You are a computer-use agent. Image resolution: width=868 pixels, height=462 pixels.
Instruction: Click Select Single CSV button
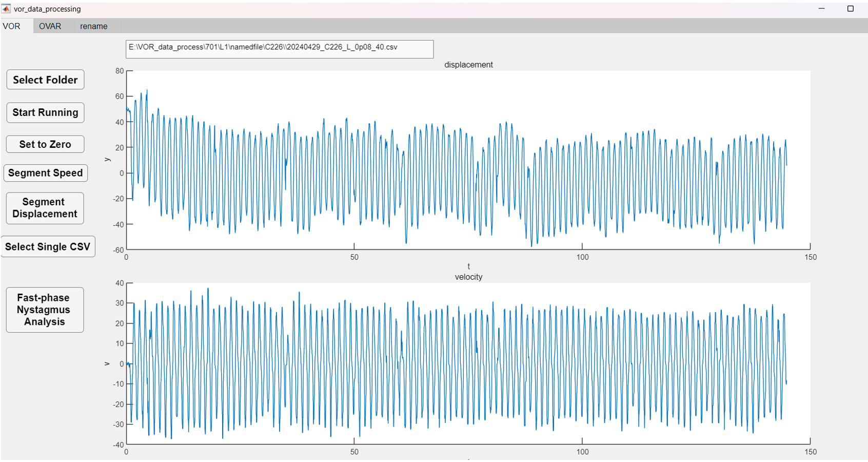[x=48, y=247]
